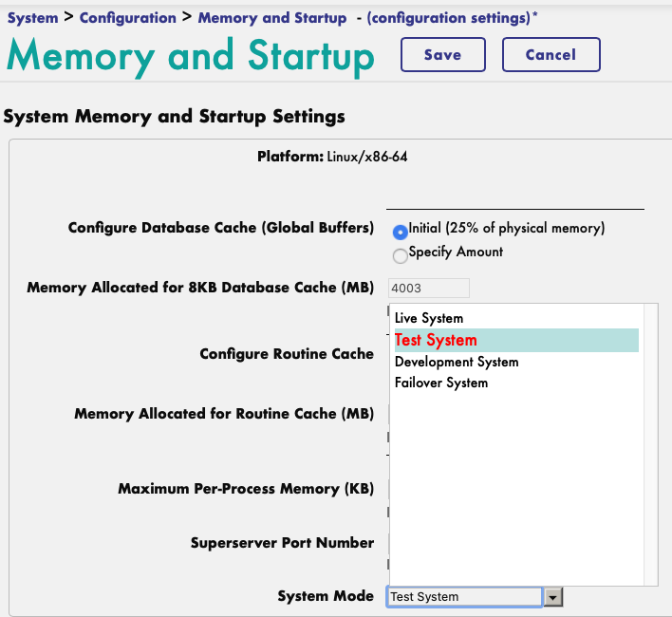Select the Failover System list option
This screenshot has width=672, height=617.
441,383
